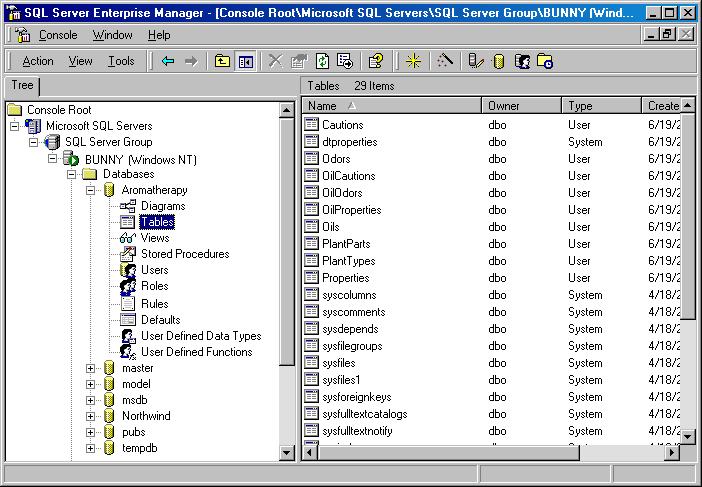702x487 pixels.
Task: Sort by the Owner column header
Action: coord(522,106)
